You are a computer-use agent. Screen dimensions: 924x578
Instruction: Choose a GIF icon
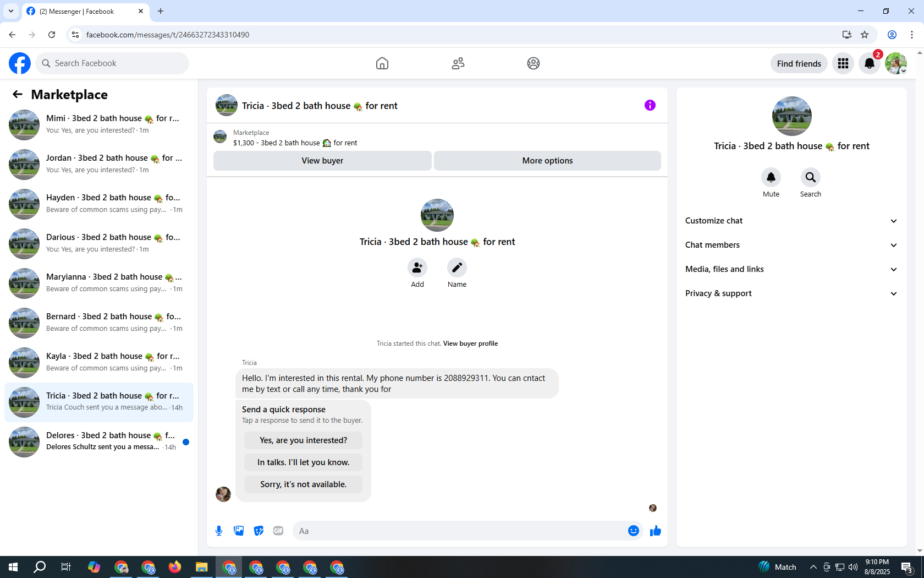coord(278,531)
